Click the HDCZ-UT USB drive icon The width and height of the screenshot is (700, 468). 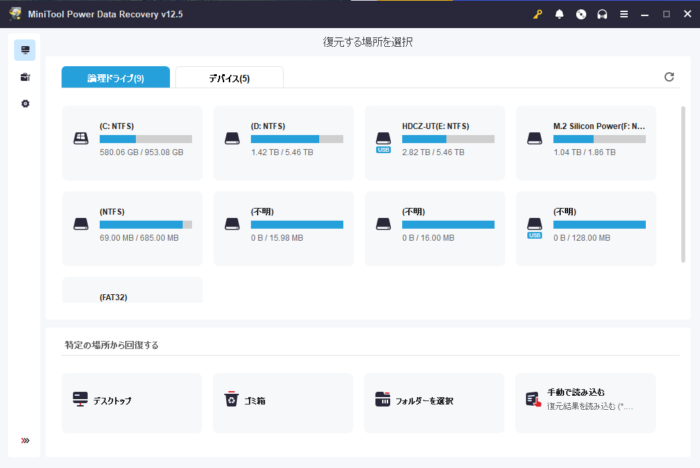click(383, 142)
